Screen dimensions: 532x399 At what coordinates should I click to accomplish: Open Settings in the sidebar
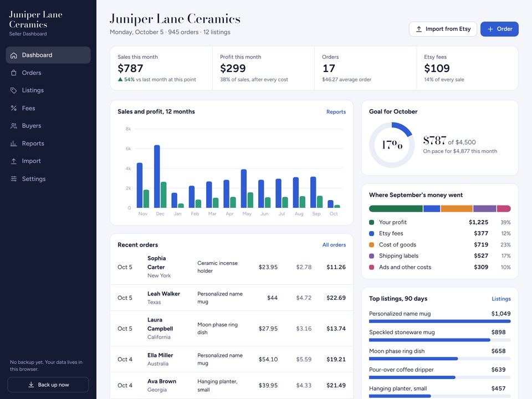[48, 179]
